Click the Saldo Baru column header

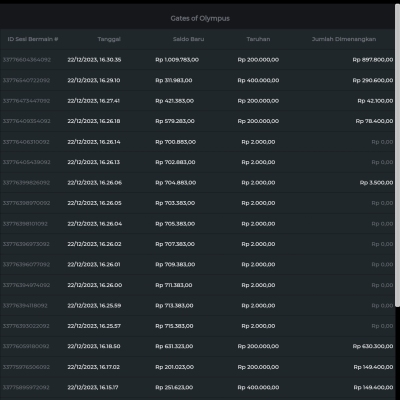click(x=188, y=39)
